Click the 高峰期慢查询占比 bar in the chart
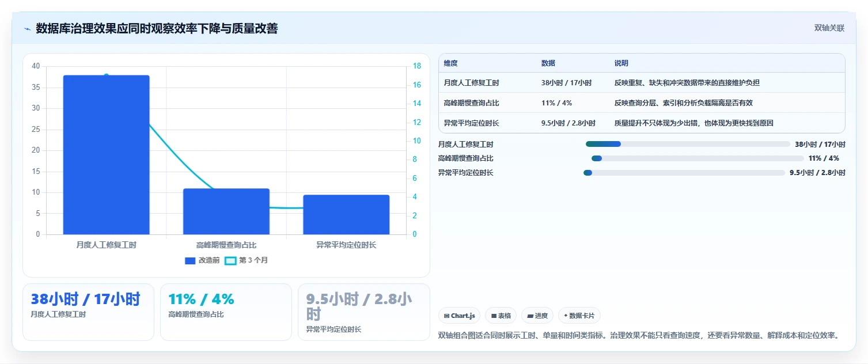Viewport: 868px width, 364px height. pyautogui.click(x=226, y=211)
